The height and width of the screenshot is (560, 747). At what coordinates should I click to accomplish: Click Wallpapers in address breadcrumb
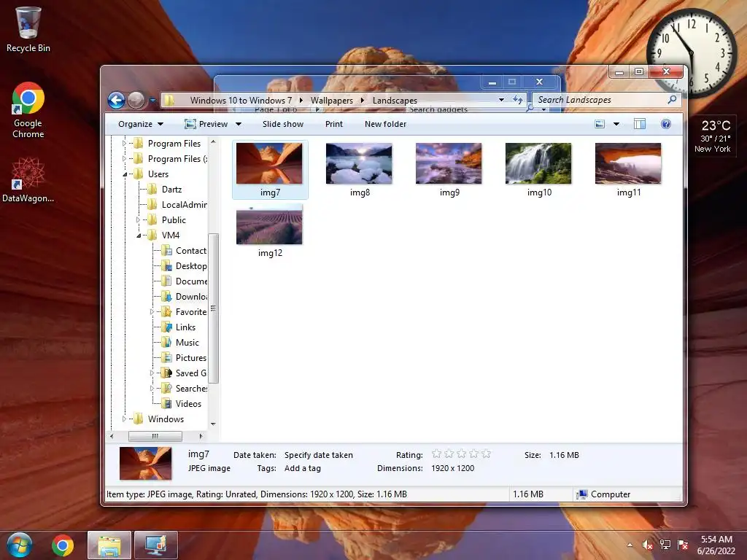coord(332,100)
